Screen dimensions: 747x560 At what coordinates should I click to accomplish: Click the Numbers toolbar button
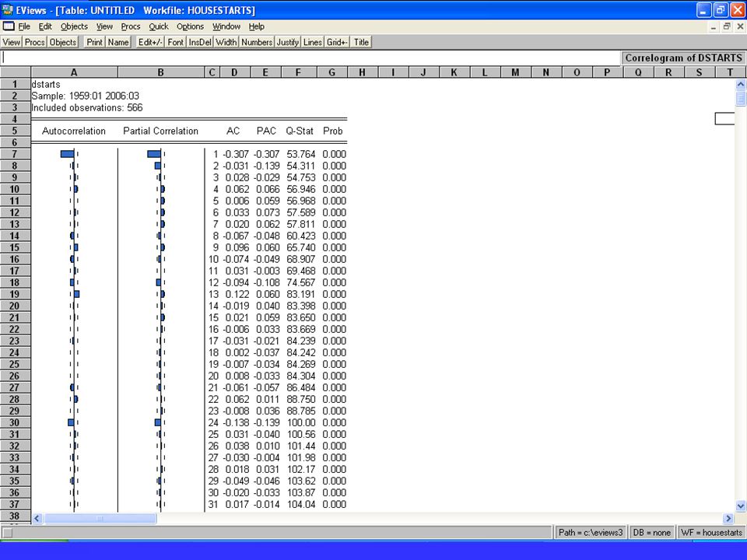[x=257, y=42]
